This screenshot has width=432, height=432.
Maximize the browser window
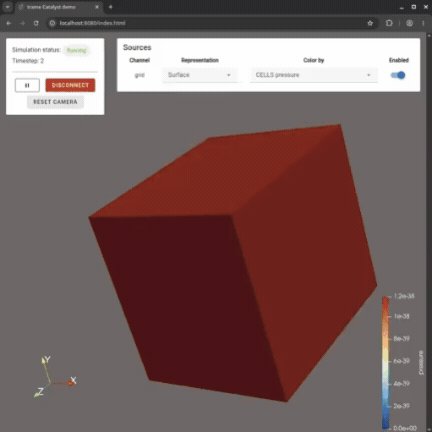tap(414, 7)
